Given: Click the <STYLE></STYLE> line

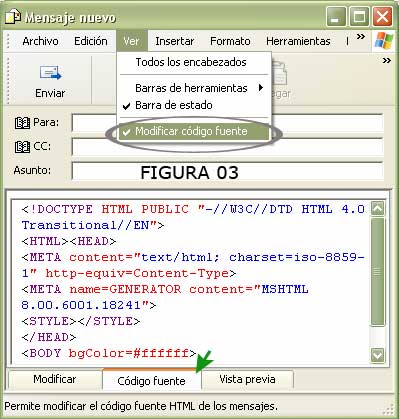Looking at the screenshot, I should pos(81,321).
